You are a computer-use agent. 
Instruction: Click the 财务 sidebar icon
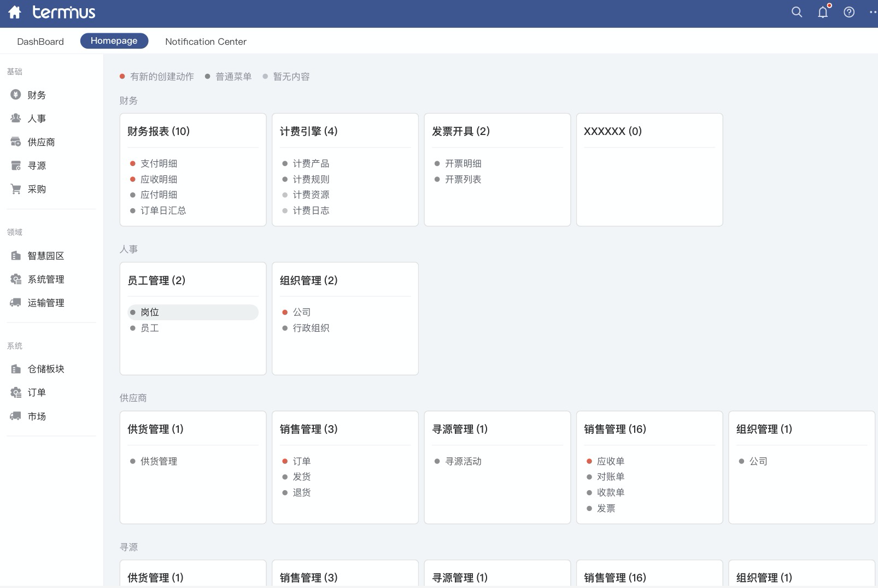point(16,95)
